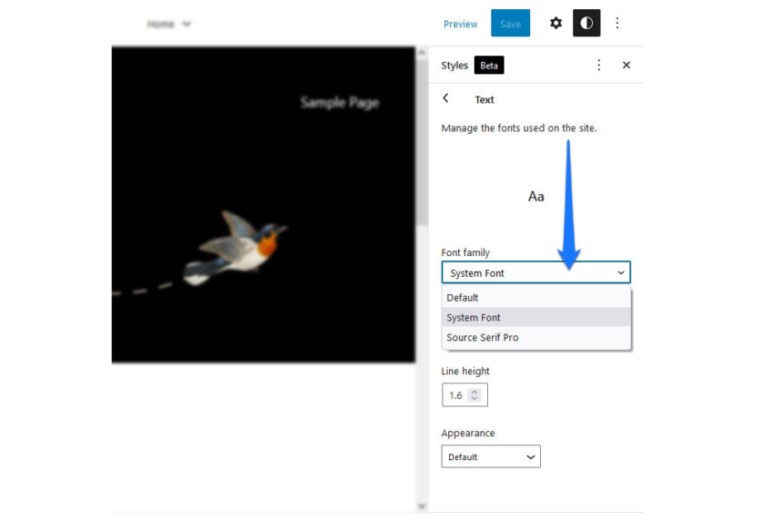
Task: Increase line height with up arrow
Action: coord(474,392)
